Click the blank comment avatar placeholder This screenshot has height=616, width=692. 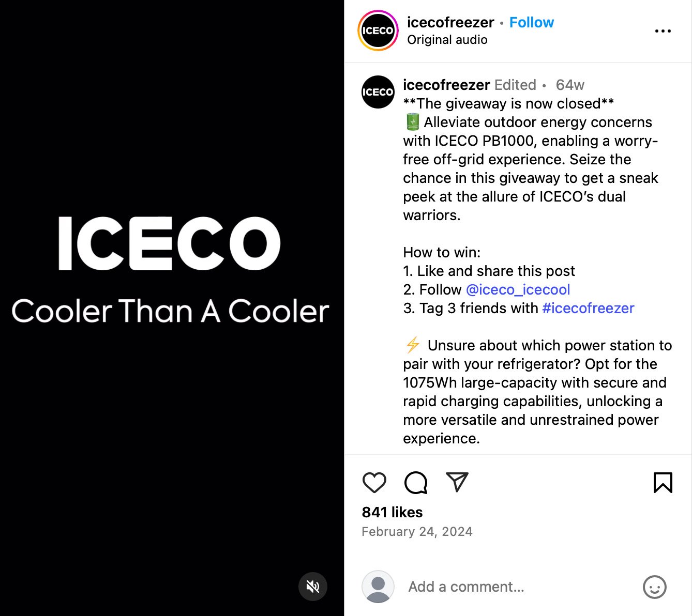coord(378,587)
